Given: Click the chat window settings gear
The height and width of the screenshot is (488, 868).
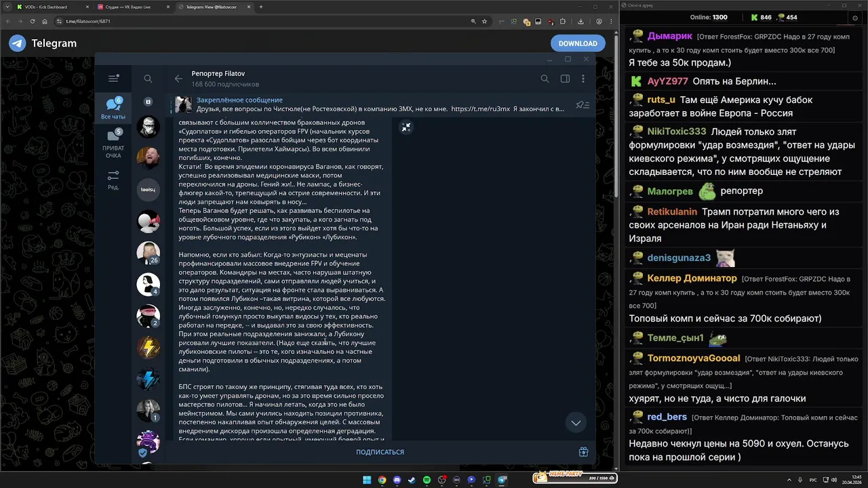Looking at the screenshot, I should [x=854, y=18].
